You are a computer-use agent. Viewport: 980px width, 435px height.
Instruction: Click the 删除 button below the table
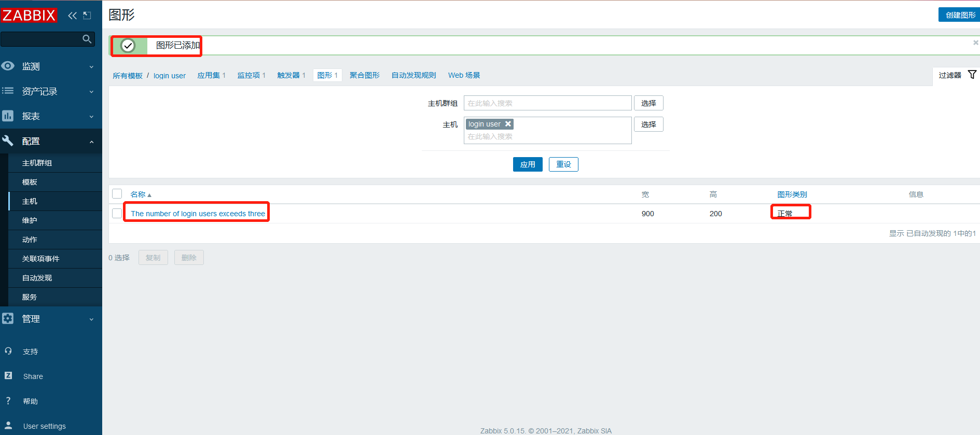tap(189, 258)
